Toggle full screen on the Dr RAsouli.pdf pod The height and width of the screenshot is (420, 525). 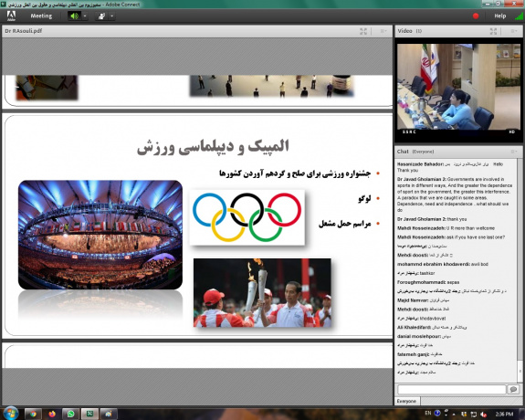[363, 31]
